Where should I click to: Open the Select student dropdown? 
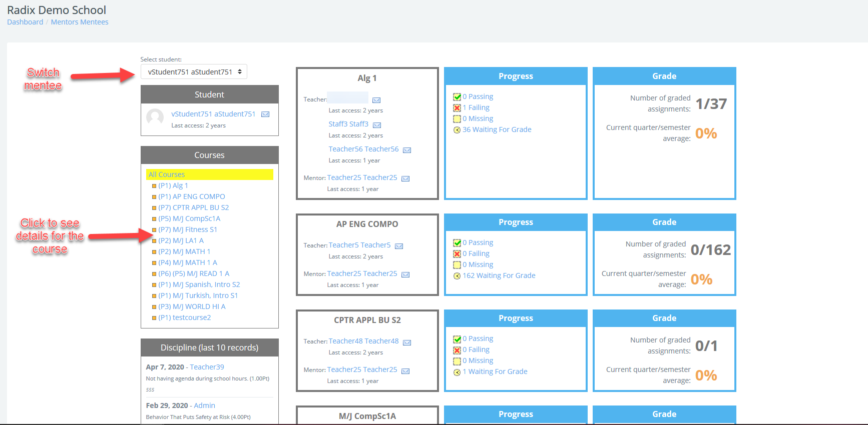click(194, 72)
